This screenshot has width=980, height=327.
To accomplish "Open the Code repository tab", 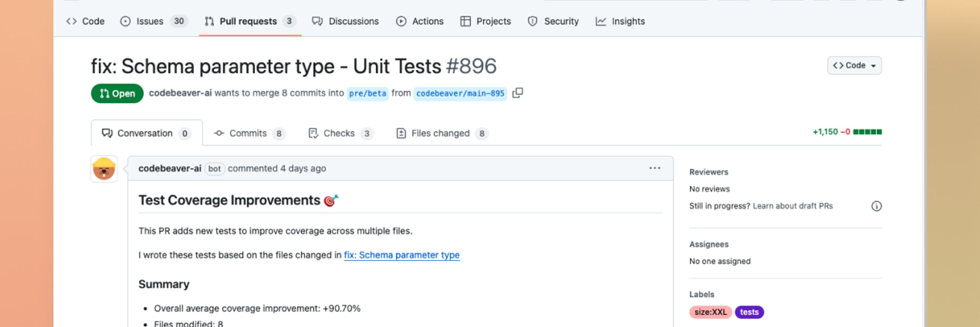I will point(85,21).
